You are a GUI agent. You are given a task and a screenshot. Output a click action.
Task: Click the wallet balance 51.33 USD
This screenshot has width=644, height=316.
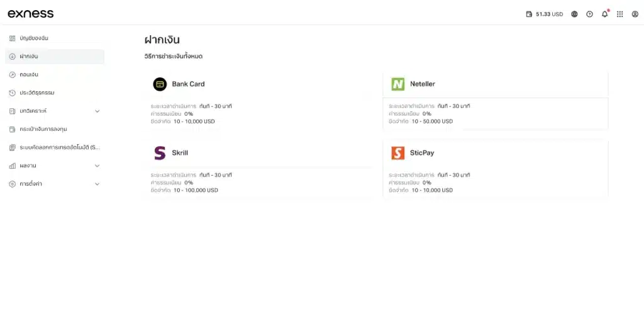(x=545, y=14)
